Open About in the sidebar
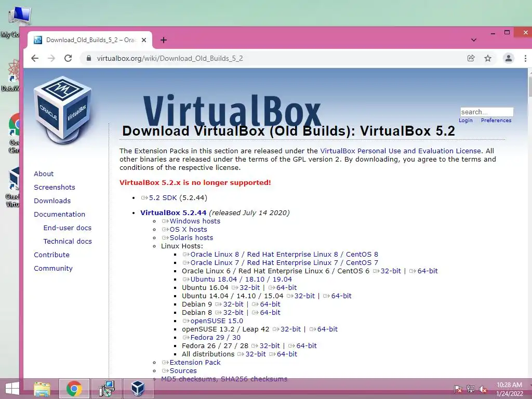 44,174
